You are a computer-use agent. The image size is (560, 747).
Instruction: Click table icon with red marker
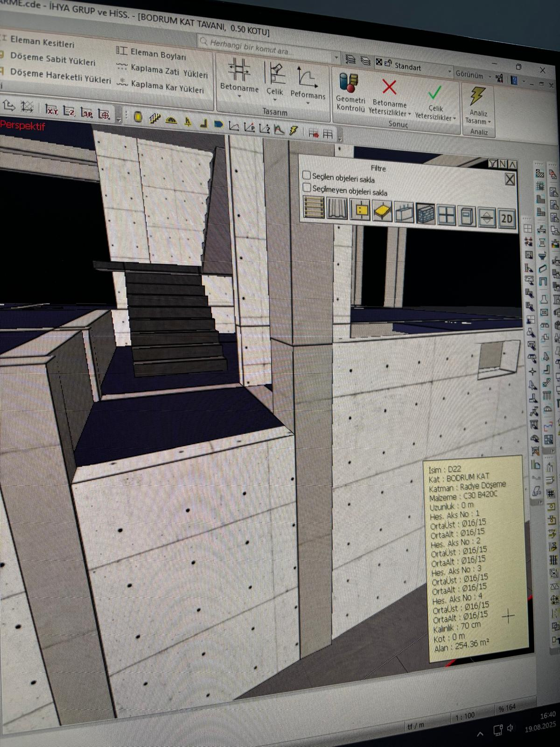point(314,133)
